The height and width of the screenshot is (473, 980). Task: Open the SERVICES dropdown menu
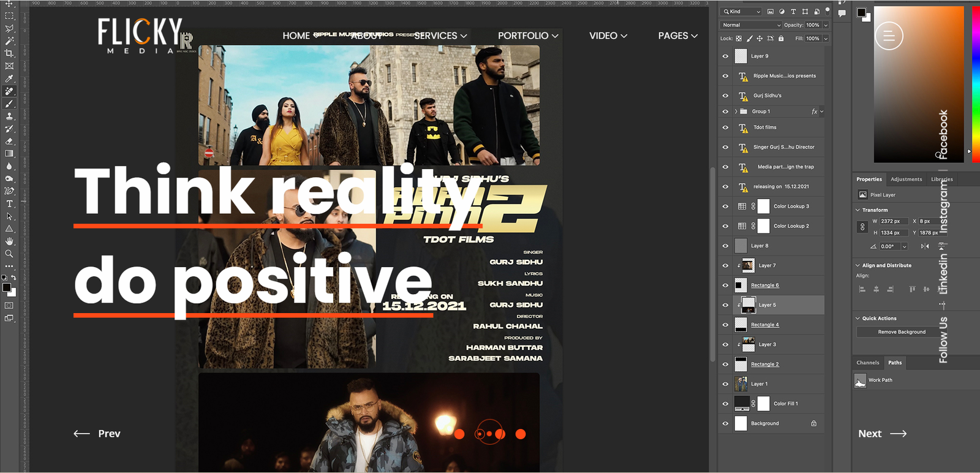pyautogui.click(x=440, y=36)
